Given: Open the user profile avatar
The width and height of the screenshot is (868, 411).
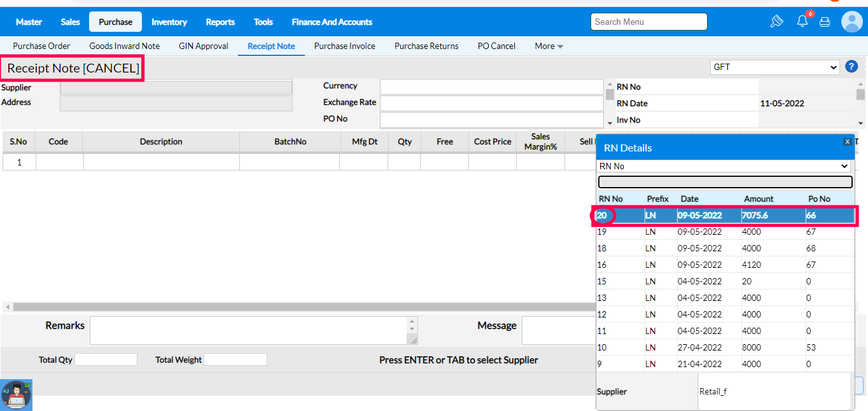Looking at the screenshot, I should [x=851, y=22].
